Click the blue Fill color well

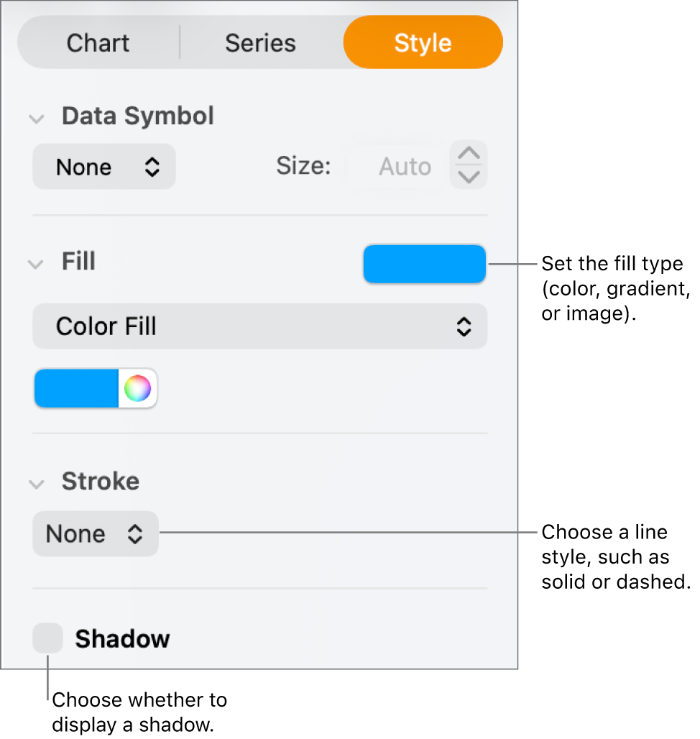click(x=424, y=264)
